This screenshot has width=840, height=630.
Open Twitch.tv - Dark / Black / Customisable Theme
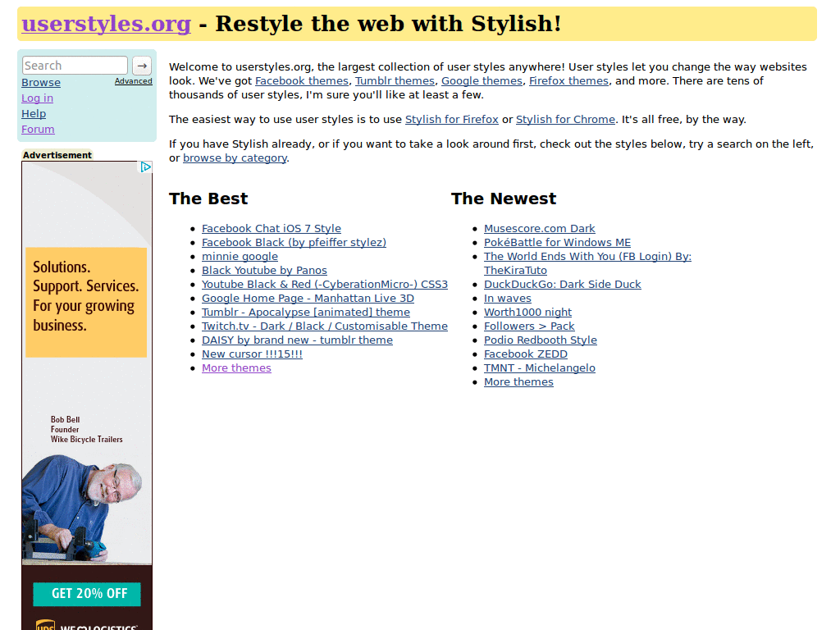pos(325,326)
